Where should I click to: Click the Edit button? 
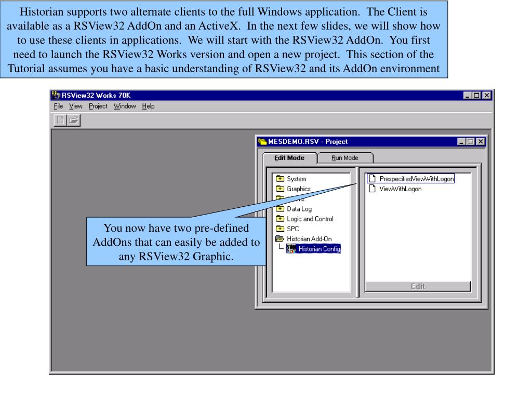point(418,286)
